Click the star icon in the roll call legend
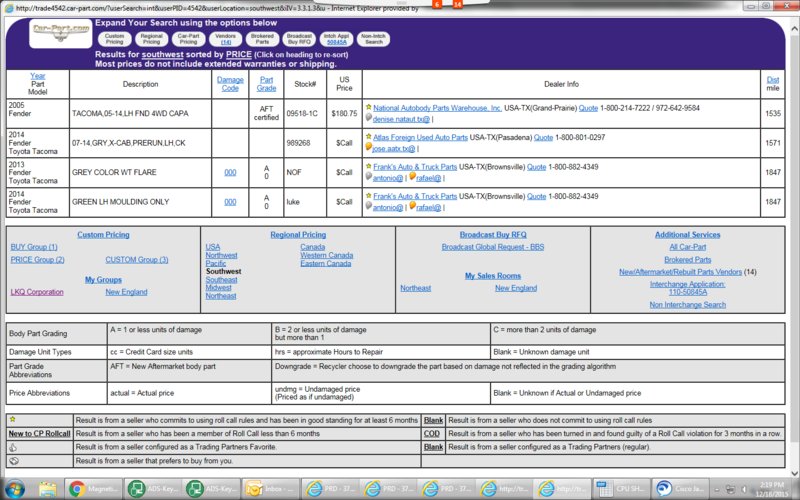Image resolution: width=800 pixels, height=500 pixels. (13, 419)
